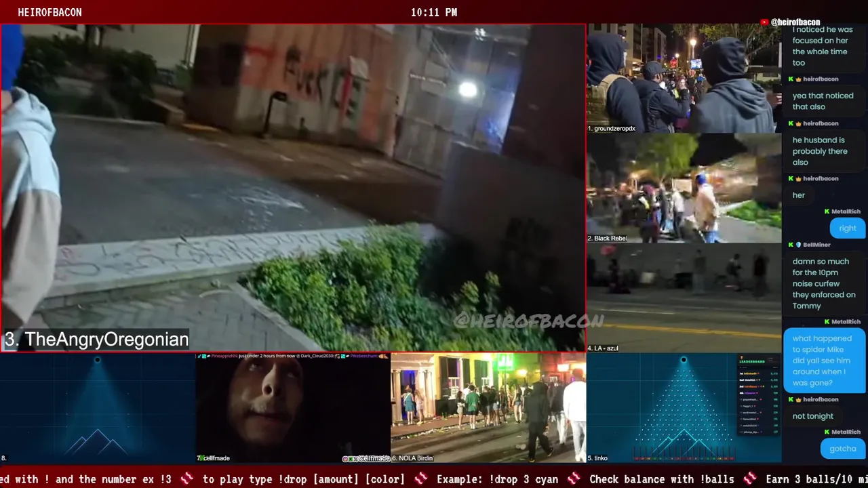Click the 'right' chat bubble
The width and height of the screenshot is (868, 488).
tap(848, 228)
